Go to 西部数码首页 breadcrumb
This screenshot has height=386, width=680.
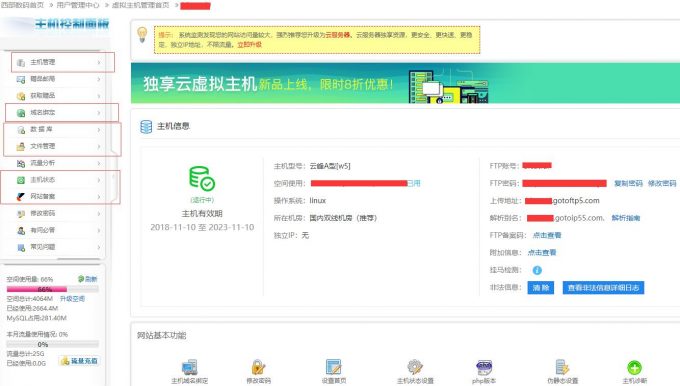point(22,5)
